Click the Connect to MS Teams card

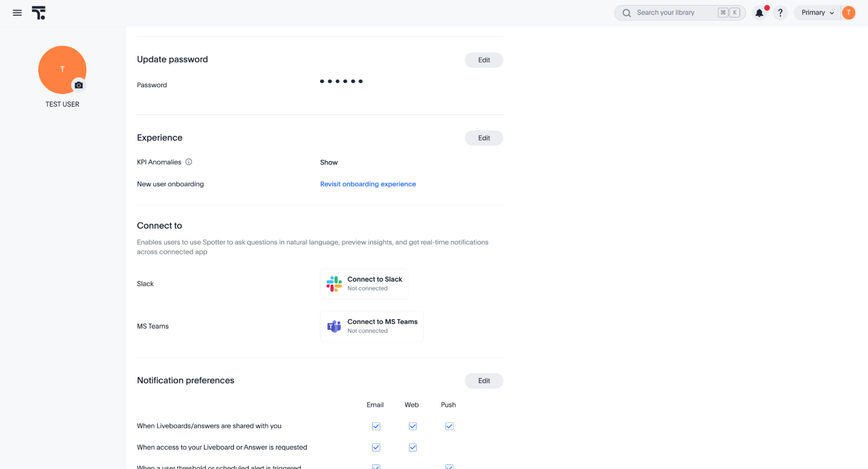click(372, 326)
